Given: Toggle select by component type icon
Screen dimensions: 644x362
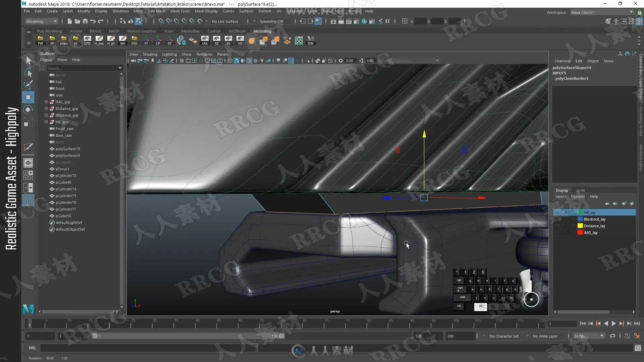Looking at the screenshot, I should click(138, 21).
